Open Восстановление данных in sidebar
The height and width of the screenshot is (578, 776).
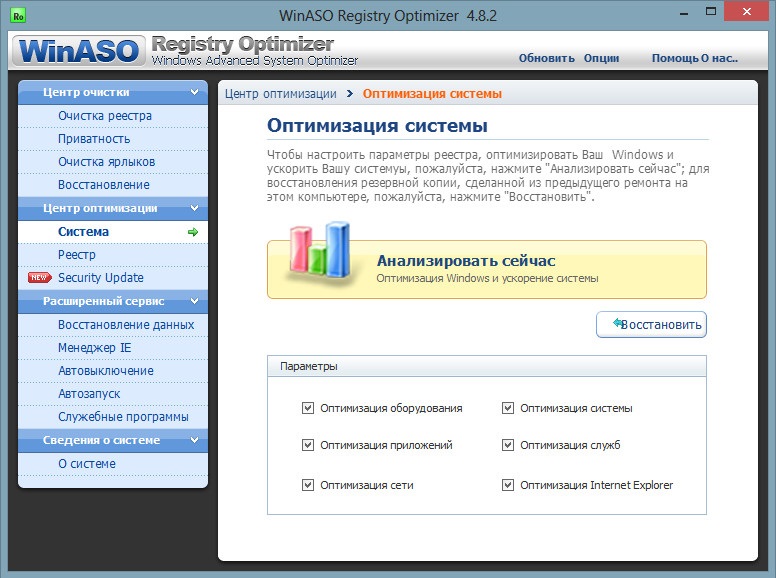pos(113,325)
